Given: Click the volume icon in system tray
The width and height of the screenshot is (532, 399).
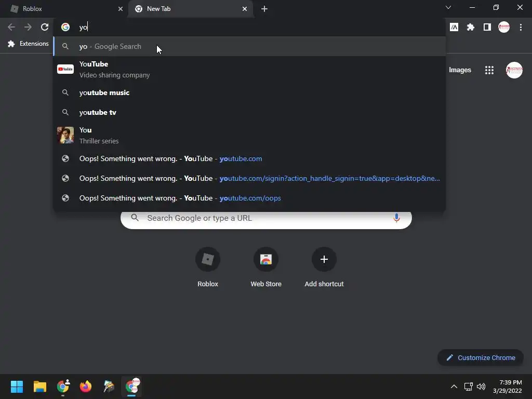Looking at the screenshot, I should [x=481, y=387].
